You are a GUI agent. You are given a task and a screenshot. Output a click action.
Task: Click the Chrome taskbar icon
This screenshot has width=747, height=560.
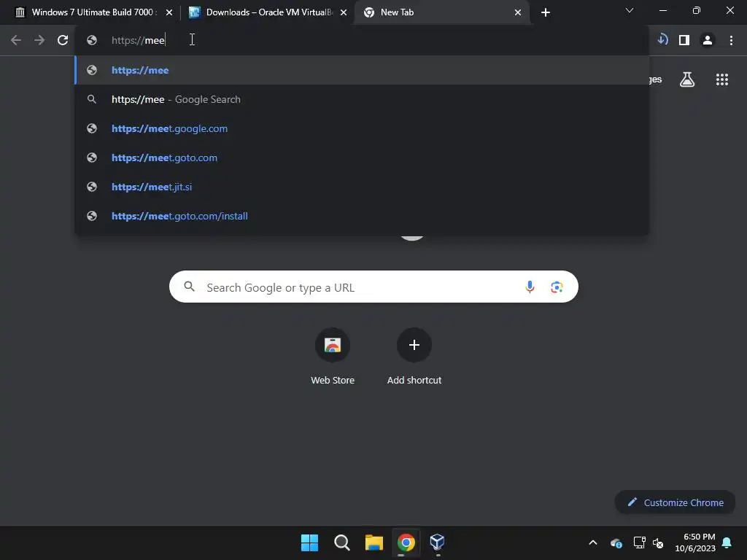[406, 542]
